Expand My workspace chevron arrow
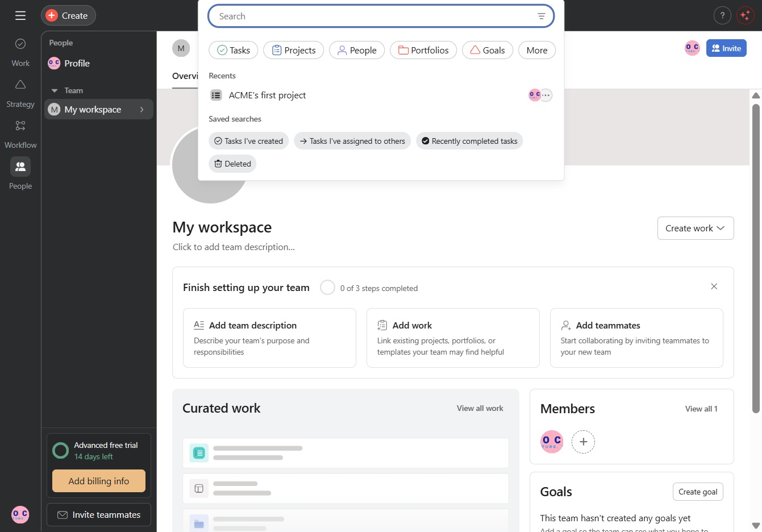The image size is (762, 532). click(142, 109)
